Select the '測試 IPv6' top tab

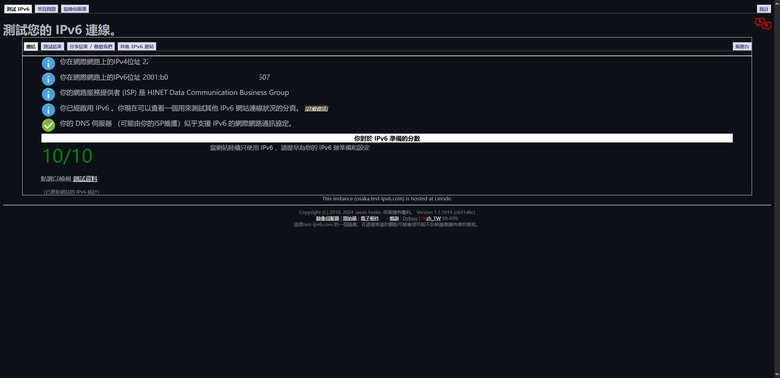18,9
